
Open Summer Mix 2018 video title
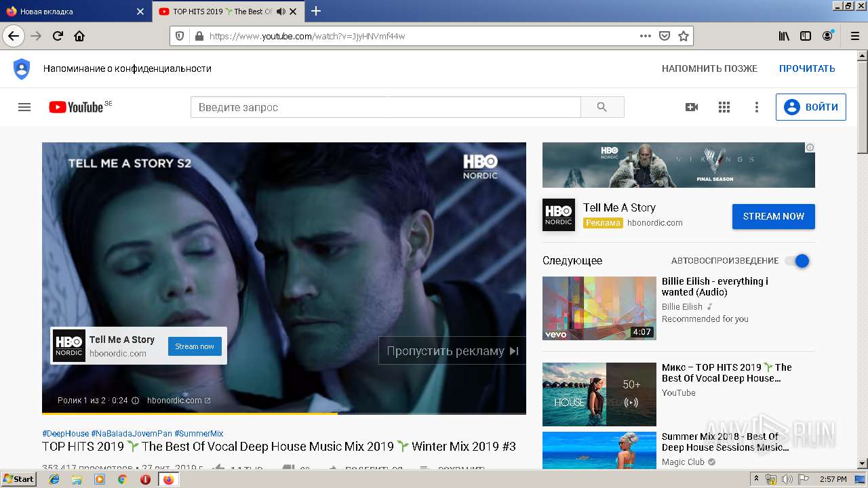725,442
